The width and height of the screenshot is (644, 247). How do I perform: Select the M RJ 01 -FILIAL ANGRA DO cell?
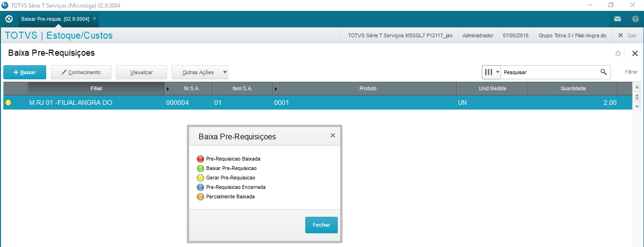[x=96, y=102]
